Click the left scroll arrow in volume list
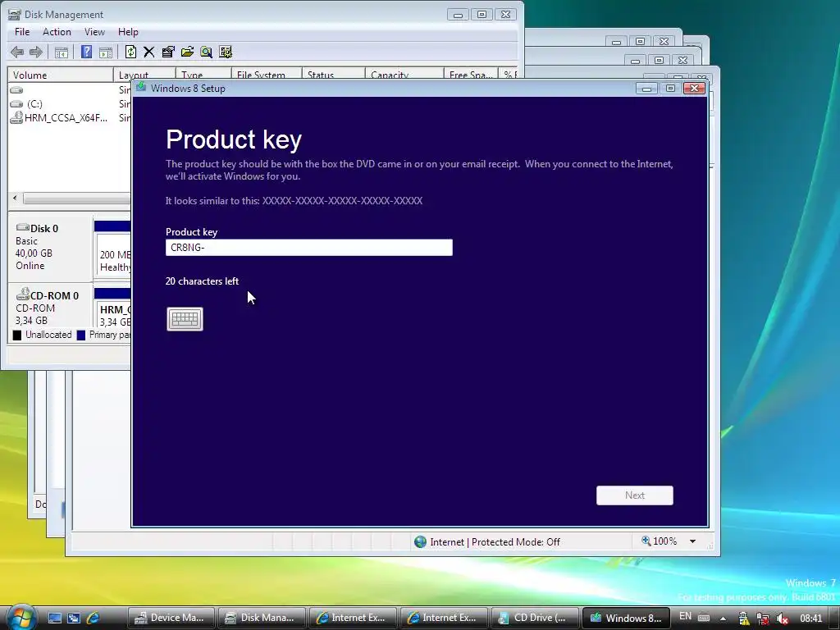This screenshot has width=840, height=630. pos(15,199)
